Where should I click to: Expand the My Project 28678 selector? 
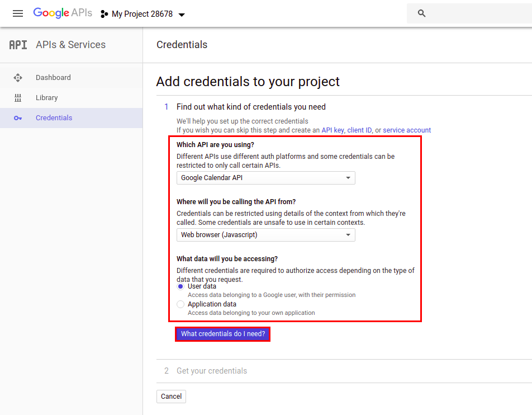click(x=143, y=14)
